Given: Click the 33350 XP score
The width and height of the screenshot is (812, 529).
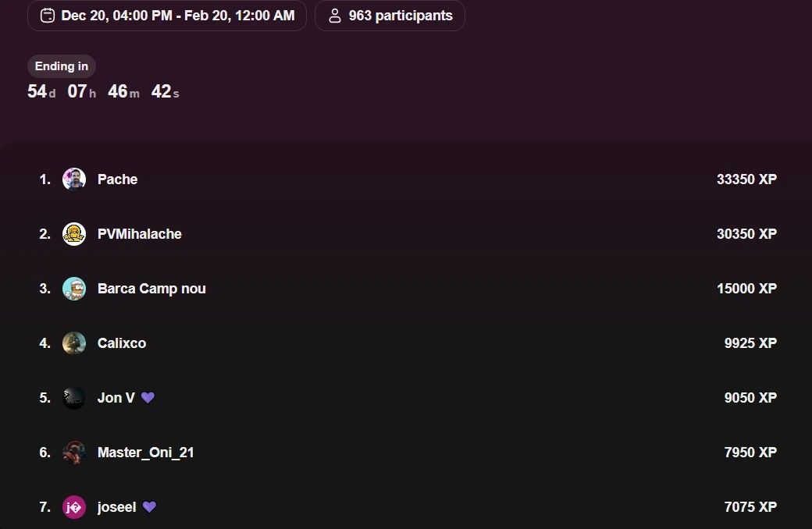Looking at the screenshot, I should [x=746, y=179].
